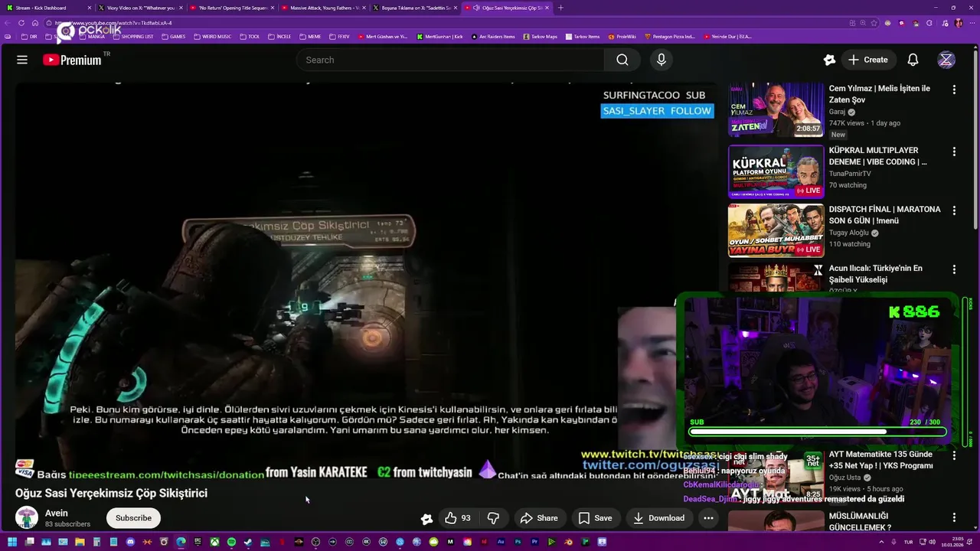Open the SHOPPING LIST bookmarks folder
Screen dimensions: 980x551
coord(132,37)
